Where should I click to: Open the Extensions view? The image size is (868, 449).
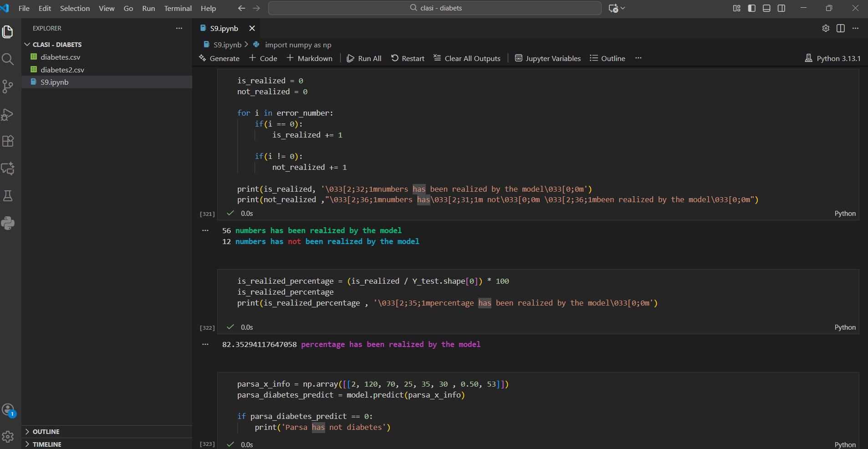pyautogui.click(x=8, y=141)
